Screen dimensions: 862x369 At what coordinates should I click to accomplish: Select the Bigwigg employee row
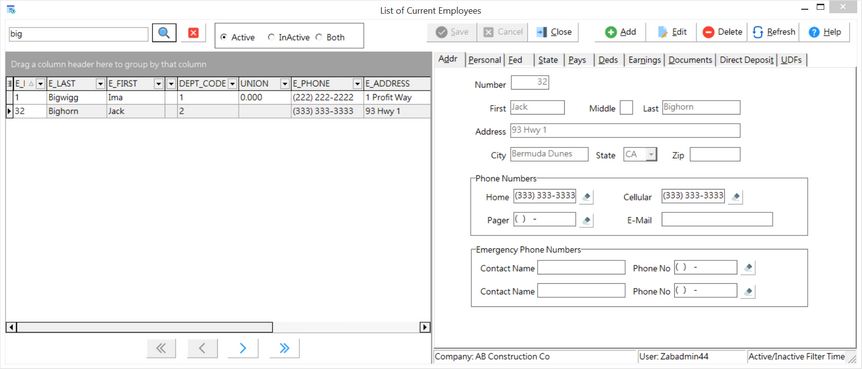218,97
